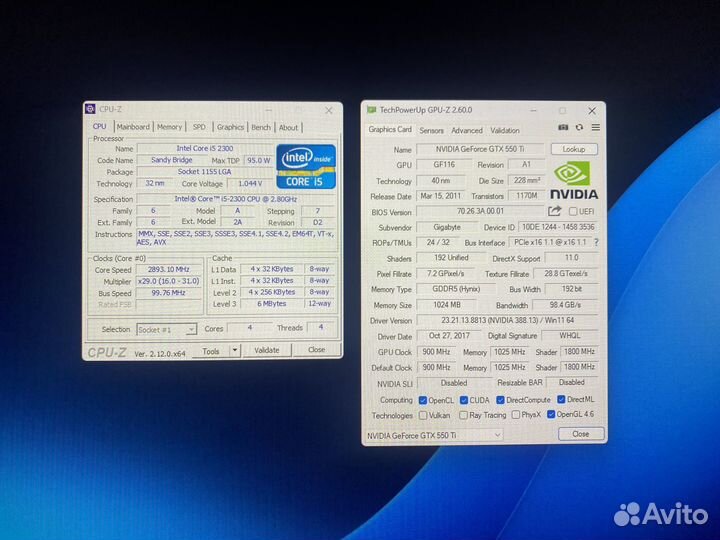Open the Validation tab in GPU-Z

pos(505,130)
